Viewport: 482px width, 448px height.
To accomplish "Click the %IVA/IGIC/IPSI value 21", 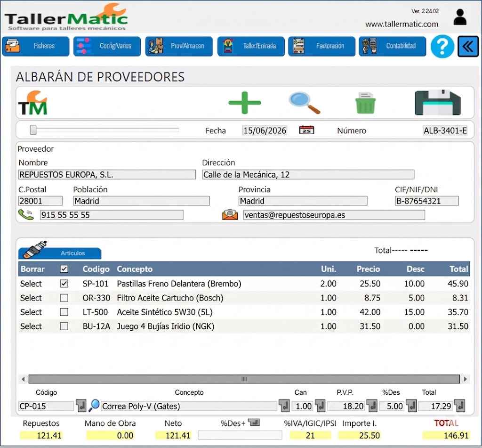I will tap(310, 435).
